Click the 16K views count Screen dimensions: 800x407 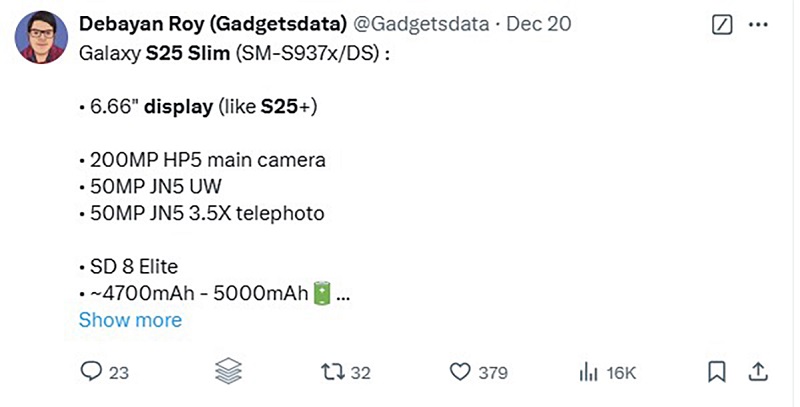point(621,373)
